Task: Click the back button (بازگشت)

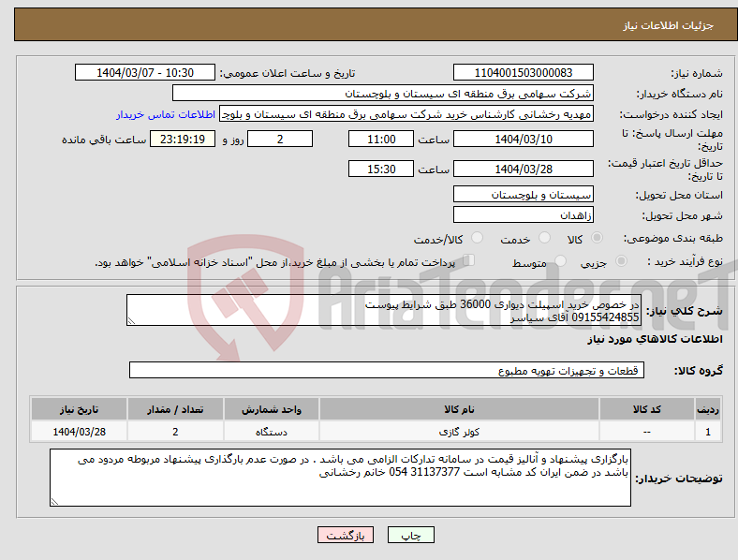Action: 346,535
